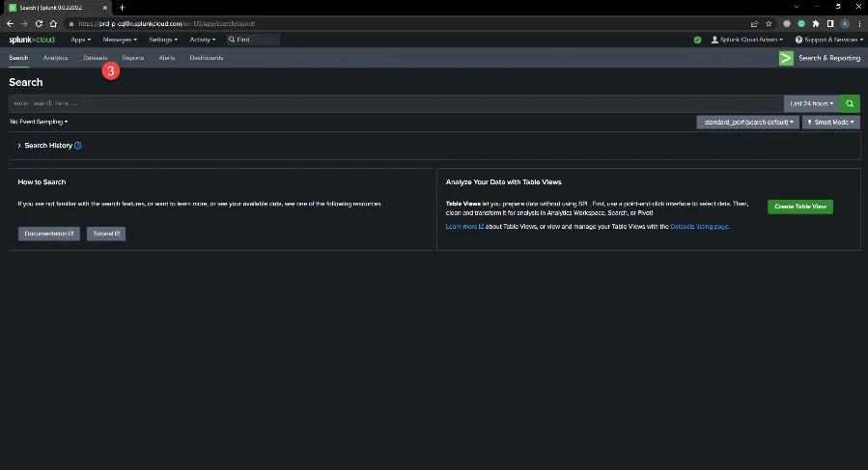Open the browser extensions puzzle icon

click(816, 23)
